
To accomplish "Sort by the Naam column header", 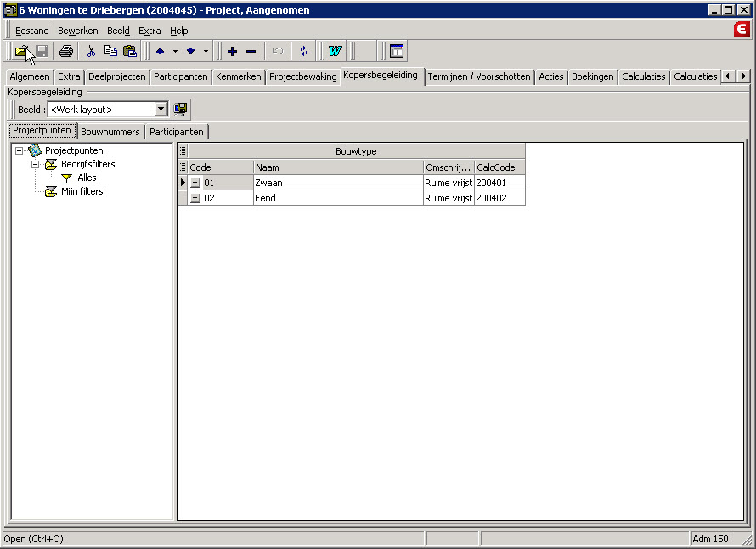I will click(x=338, y=167).
